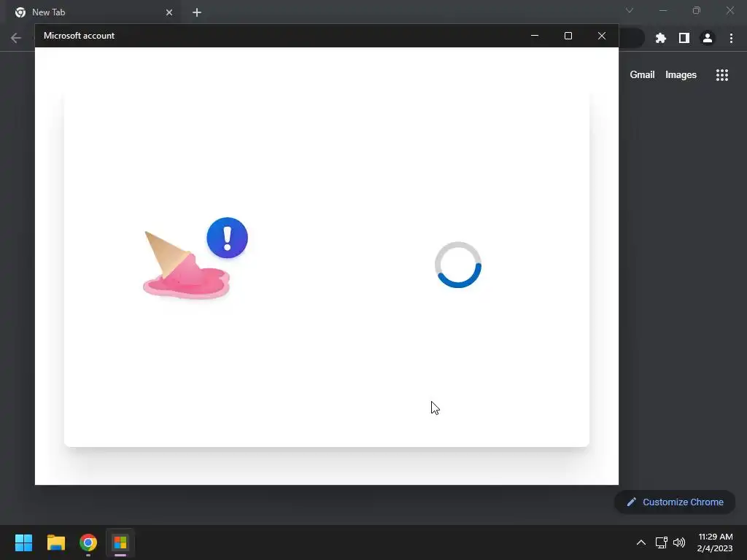Minimize the Microsoft account window
This screenshot has height=560, width=747.
click(x=535, y=36)
